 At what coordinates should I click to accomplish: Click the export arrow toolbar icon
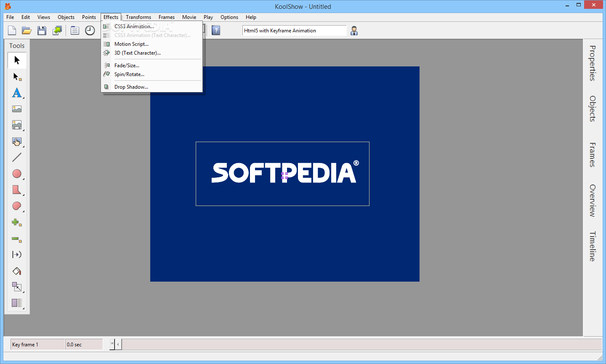[x=57, y=30]
